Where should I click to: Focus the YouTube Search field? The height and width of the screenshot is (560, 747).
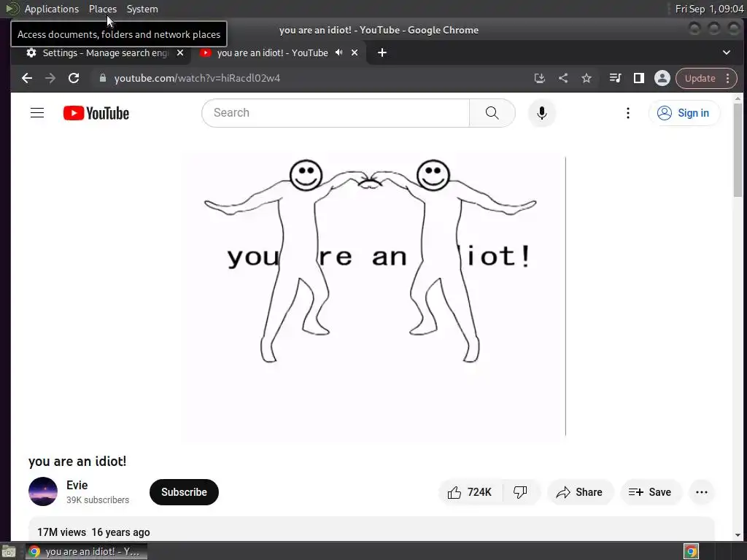pos(336,113)
